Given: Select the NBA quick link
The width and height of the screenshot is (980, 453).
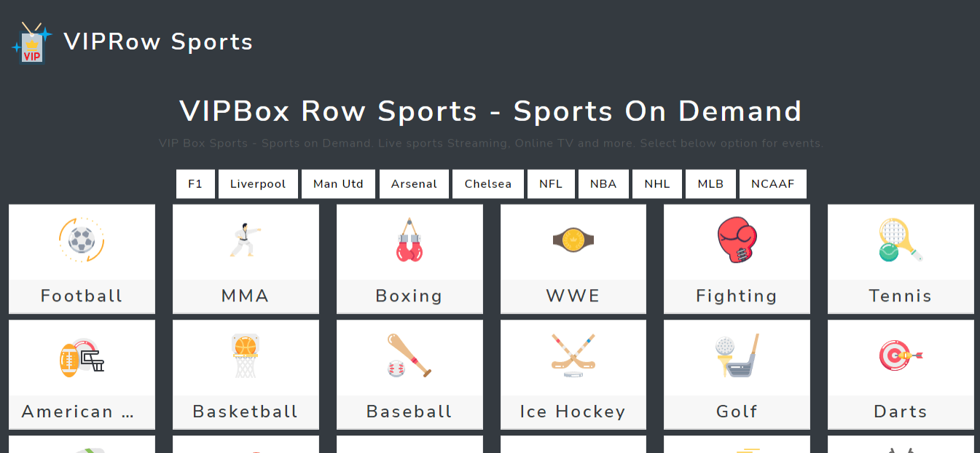Looking at the screenshot, I should pyautogui.click(x=603, y=184).
